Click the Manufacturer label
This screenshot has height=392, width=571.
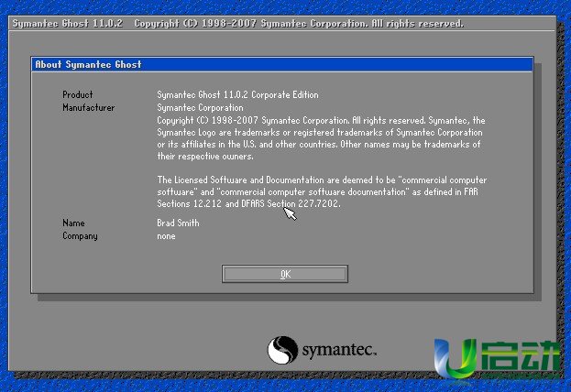(89, 108)
